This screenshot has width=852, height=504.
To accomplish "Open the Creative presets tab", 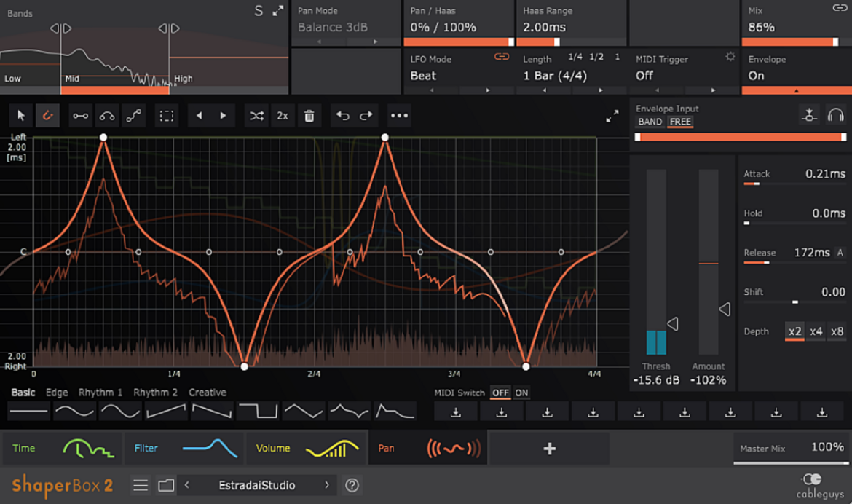I will point(208,393).
